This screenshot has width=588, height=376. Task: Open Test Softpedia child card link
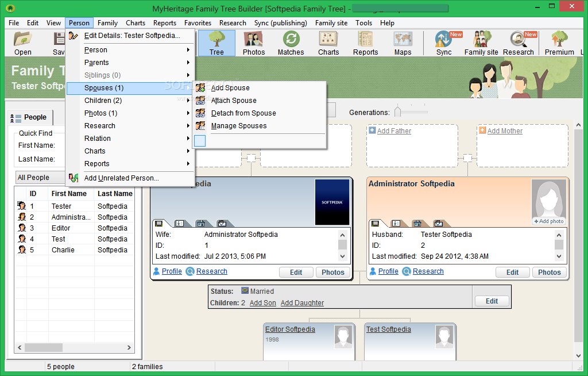click(x=389, y=329)
